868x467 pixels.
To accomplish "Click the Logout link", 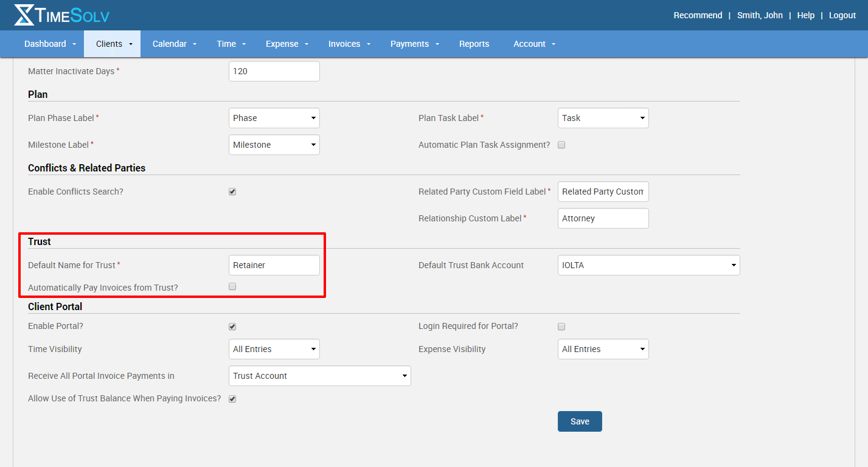I will click(x=842, y=15).
